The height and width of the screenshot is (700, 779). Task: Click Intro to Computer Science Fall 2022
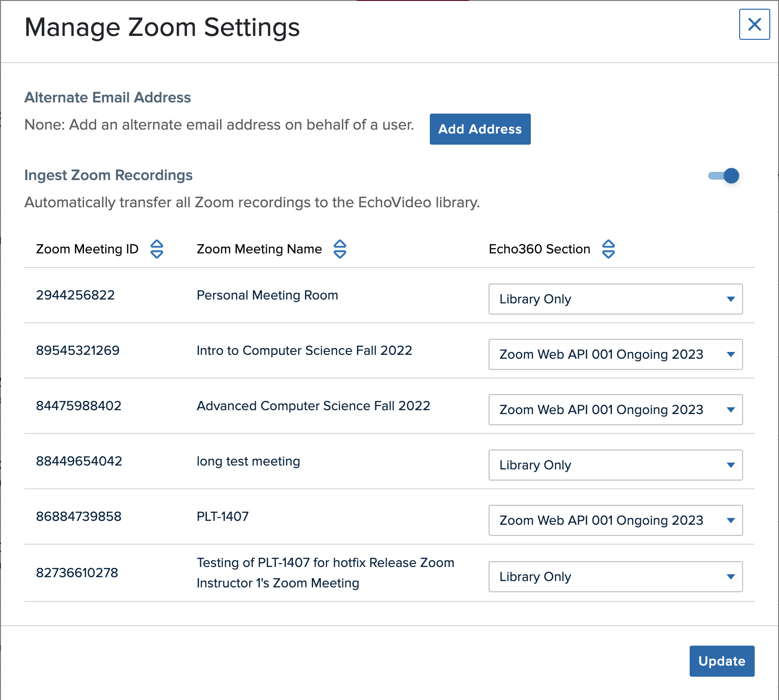coord(305,350)
